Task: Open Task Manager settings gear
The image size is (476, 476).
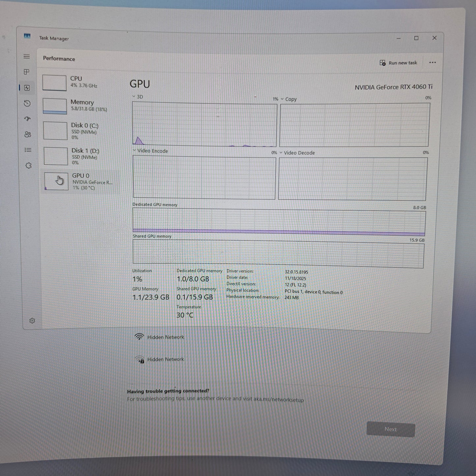Action: pos(32,321)
